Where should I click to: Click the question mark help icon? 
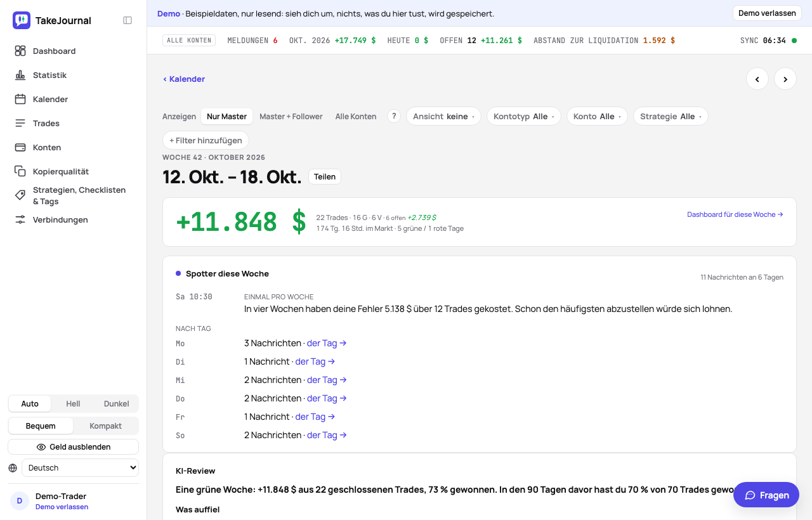(x=394, y=116)
